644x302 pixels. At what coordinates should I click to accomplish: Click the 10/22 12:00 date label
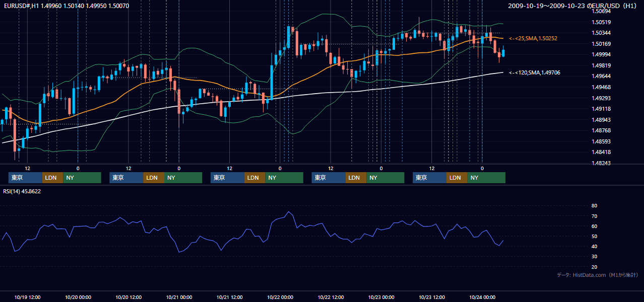[331, 297]
